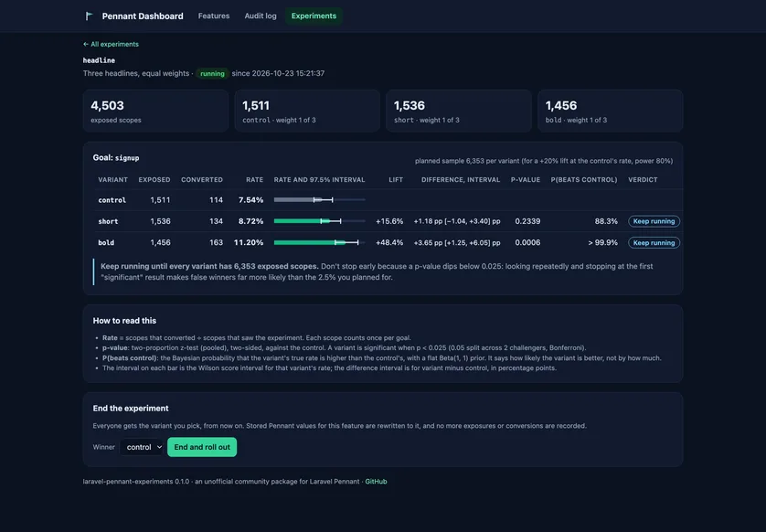Click the 7.54% rate value
The width and height of the screenshot is (766, 532).
[250, 200]
